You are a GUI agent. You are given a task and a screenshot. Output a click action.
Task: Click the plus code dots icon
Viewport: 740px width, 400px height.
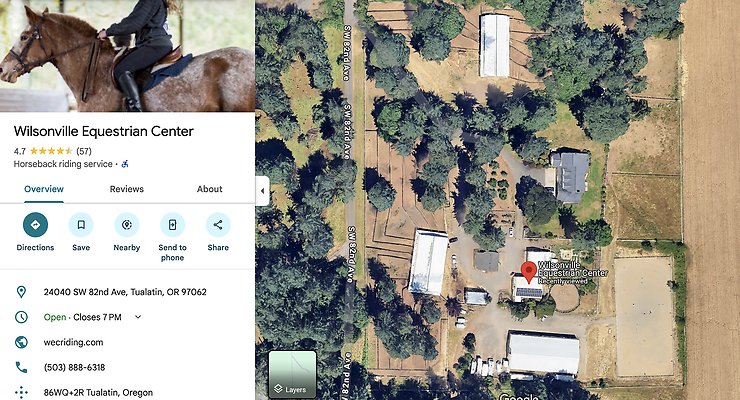tap(21, 392)
